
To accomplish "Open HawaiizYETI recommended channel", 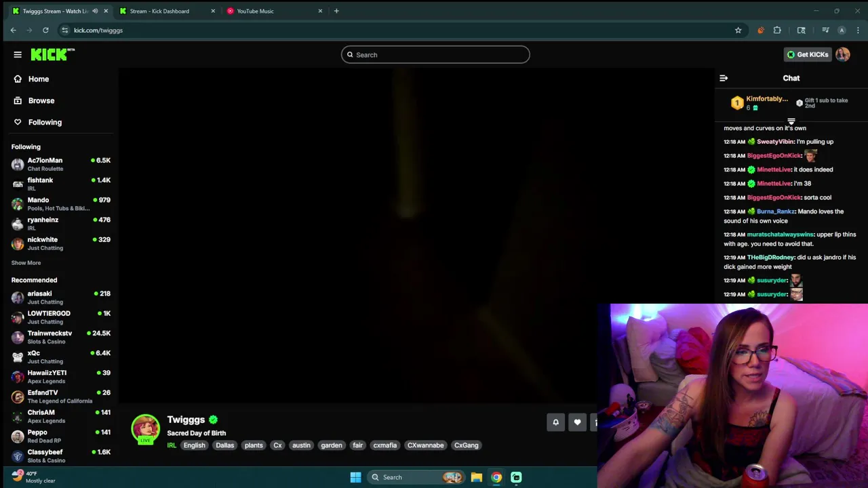I will pos(61,376).
